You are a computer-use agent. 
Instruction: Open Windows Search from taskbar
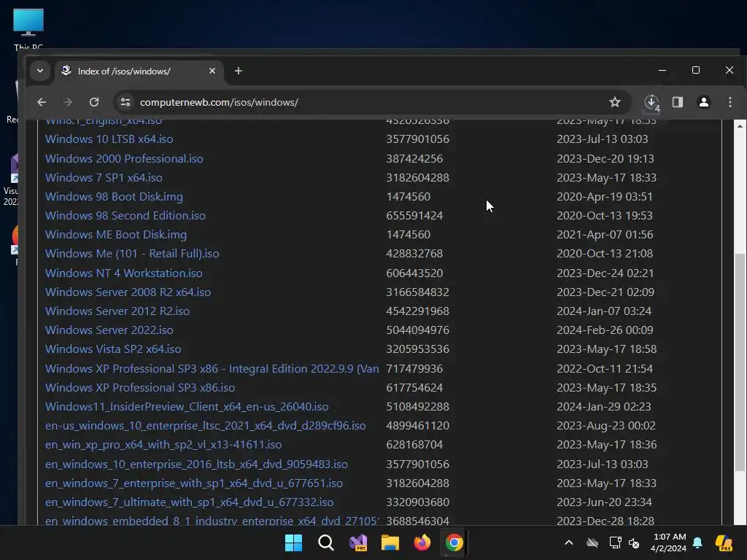pos(326,542)
